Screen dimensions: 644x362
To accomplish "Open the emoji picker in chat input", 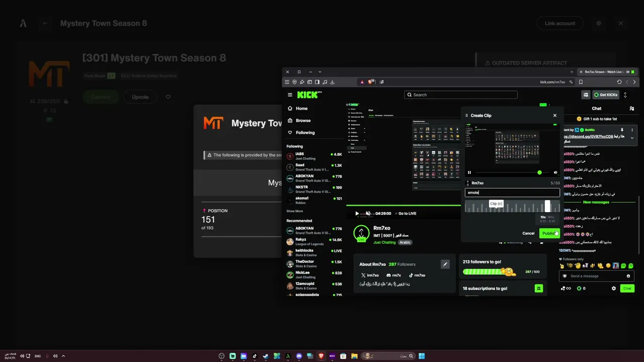I will [628, 276].
